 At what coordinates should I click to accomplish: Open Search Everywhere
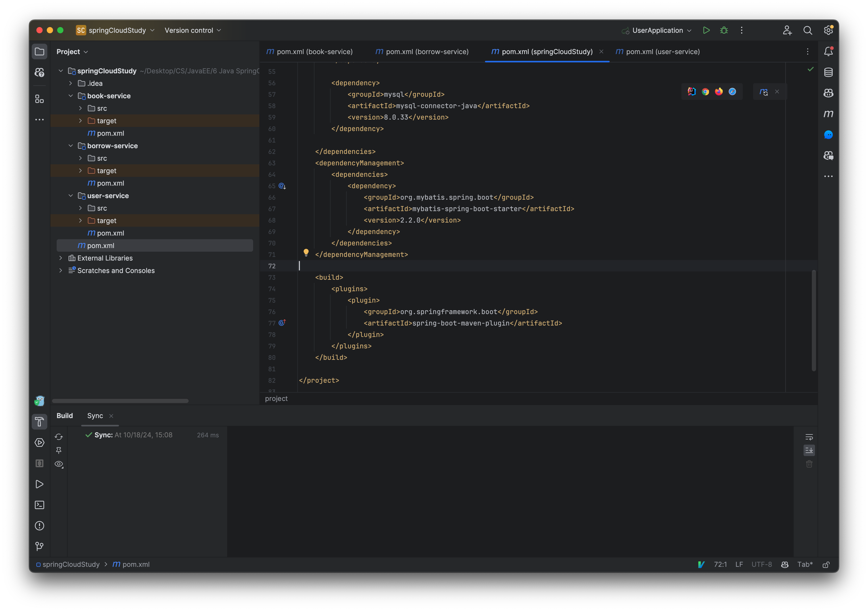[808, 30]
